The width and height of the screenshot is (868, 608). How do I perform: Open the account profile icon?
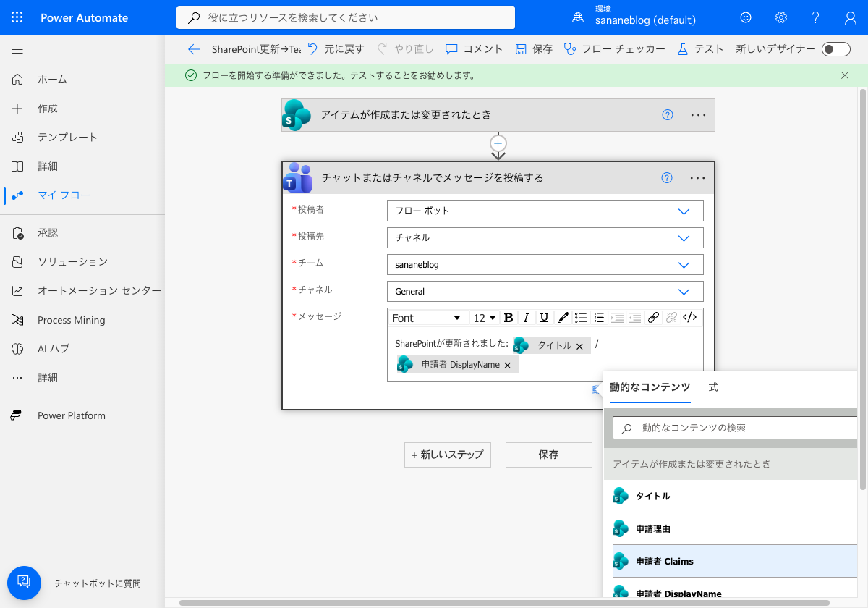point(851,17)
